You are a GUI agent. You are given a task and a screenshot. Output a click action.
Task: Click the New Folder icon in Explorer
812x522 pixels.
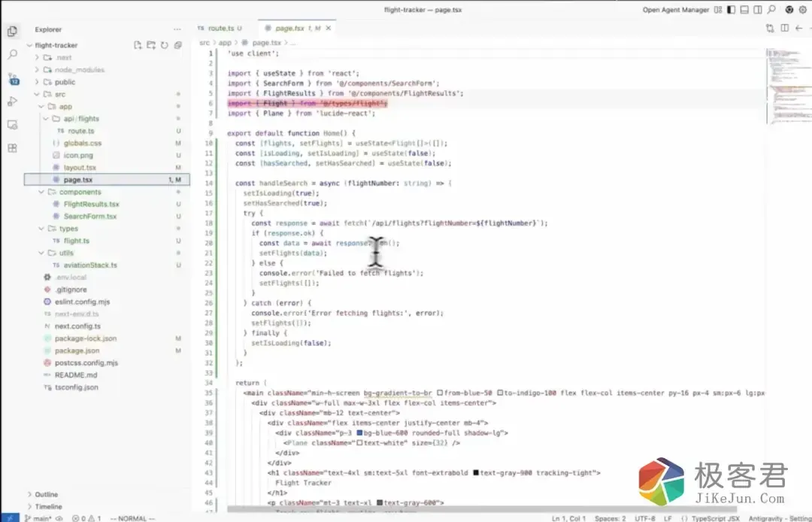tap(151, 45)
